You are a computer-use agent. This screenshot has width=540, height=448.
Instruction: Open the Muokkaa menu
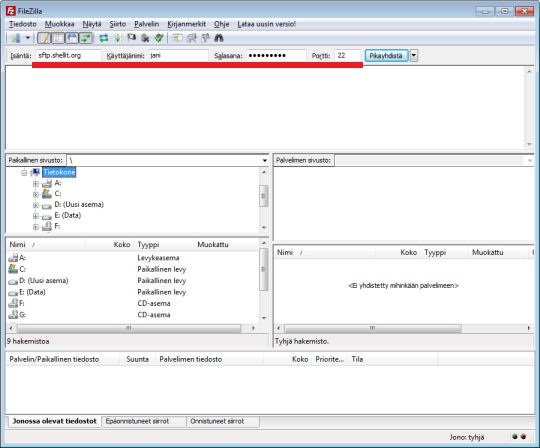[x=60, y=24]
